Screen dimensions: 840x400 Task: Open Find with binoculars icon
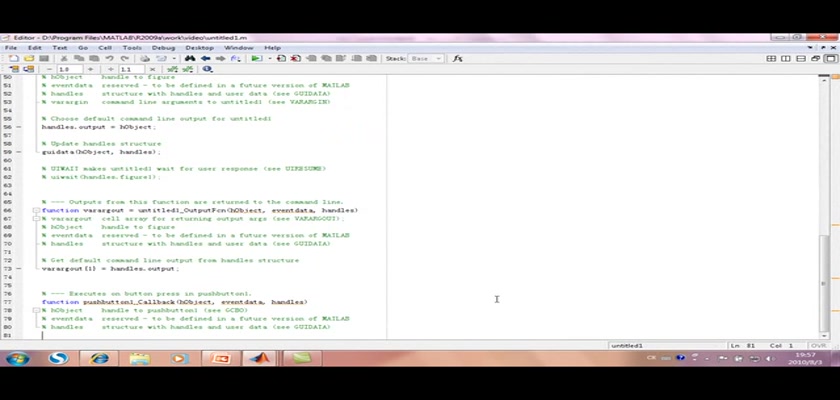point(190,58)
